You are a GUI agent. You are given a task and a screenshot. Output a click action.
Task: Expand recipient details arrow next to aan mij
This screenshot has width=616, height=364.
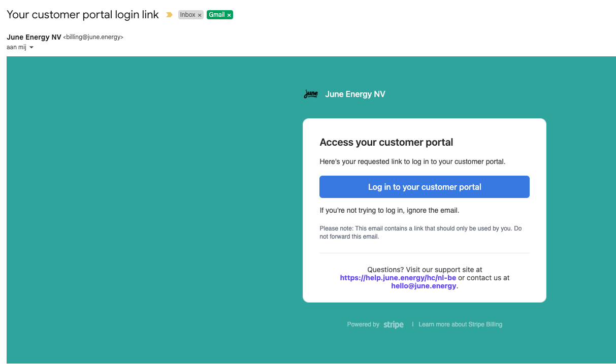point(31,47)
